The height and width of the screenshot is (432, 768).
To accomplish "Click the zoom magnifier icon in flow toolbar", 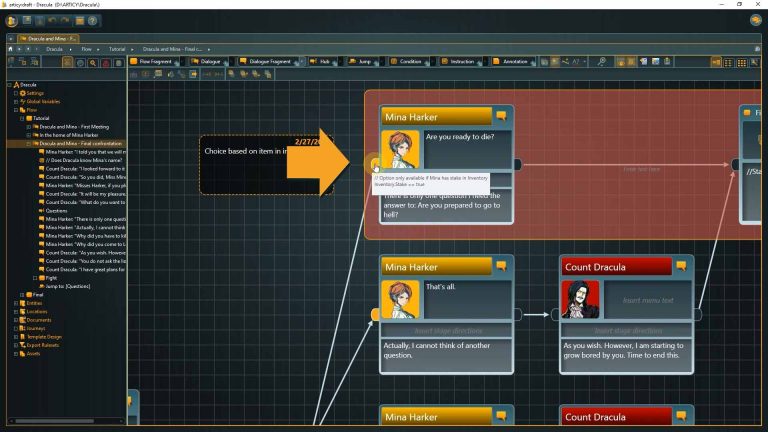I will click(601, 61).
